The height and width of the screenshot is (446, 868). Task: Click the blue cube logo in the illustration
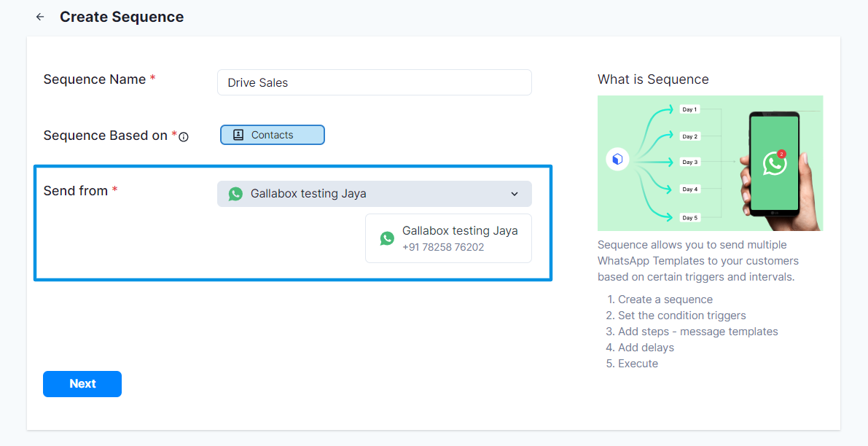pos(617,160)
